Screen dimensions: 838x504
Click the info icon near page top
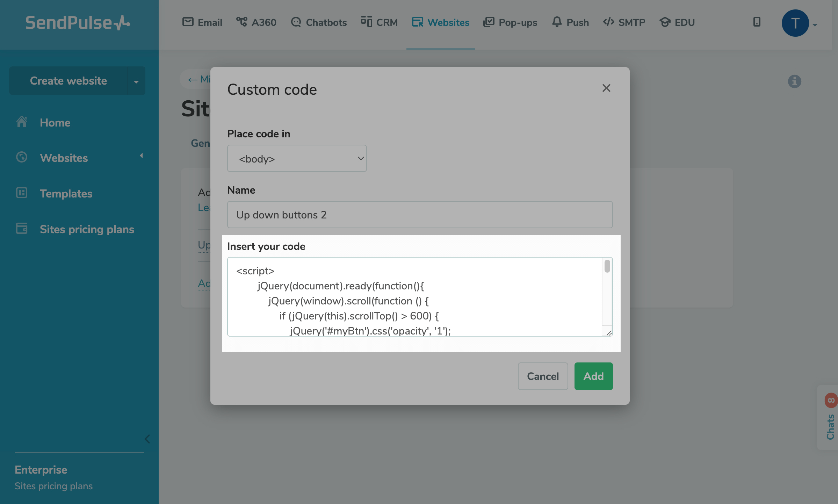(794, 81)
